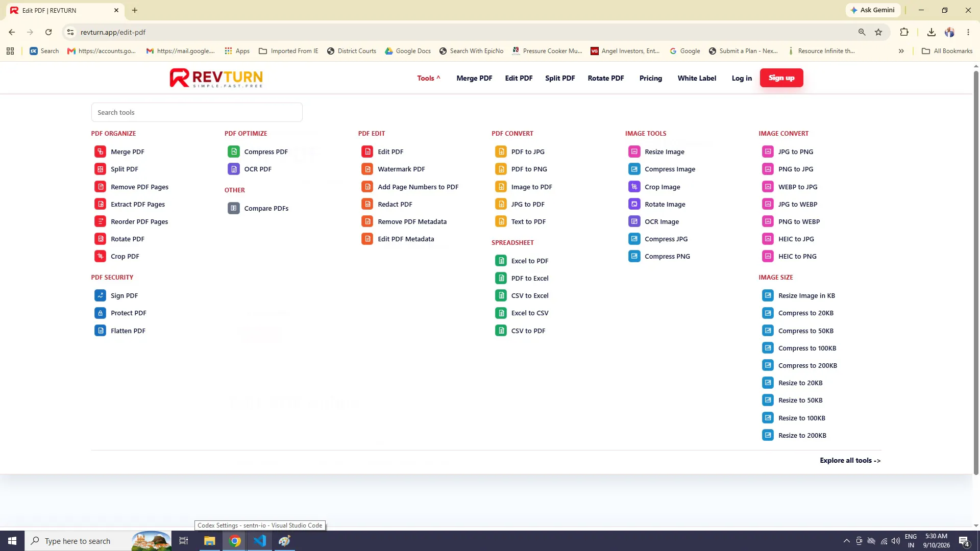
Task: Click the Compress PNG icon
Action: click(x=634, y=256)
